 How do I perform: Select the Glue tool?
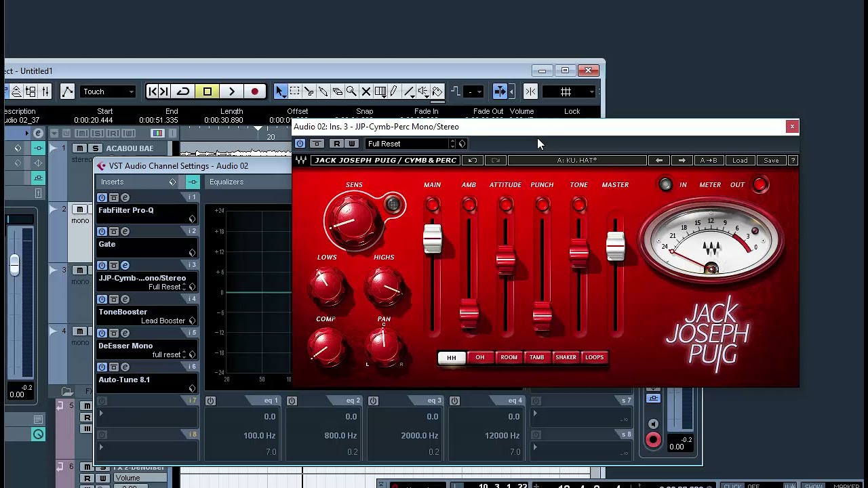click(323, 91)
